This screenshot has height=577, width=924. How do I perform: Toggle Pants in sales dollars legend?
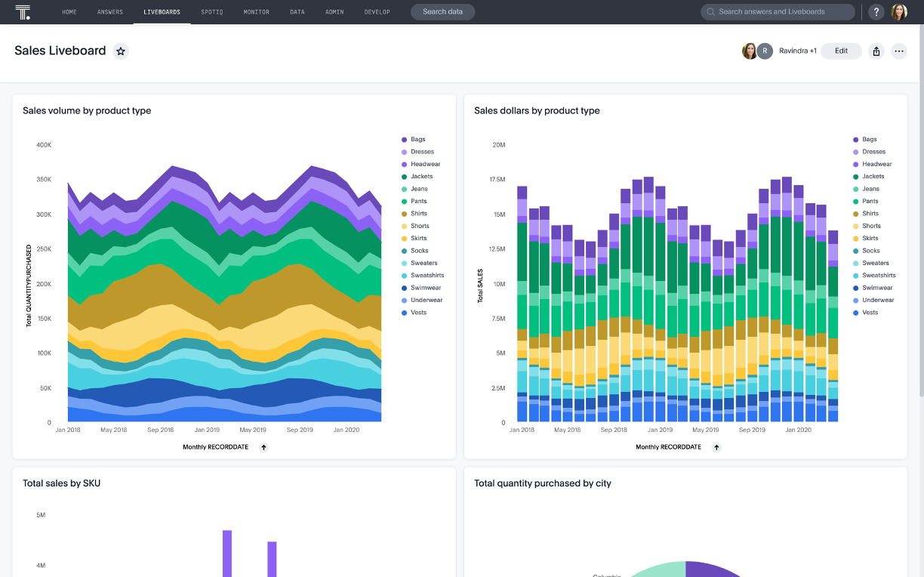(866, 202)
